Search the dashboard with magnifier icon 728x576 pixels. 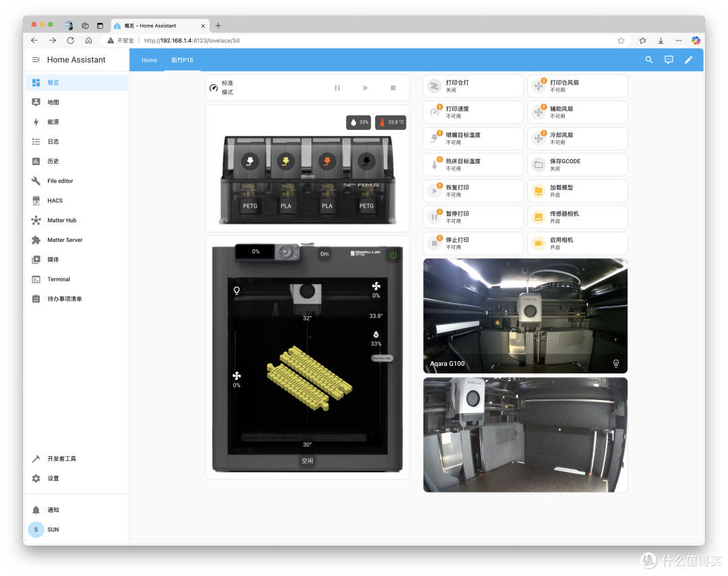tap(649, 59)
